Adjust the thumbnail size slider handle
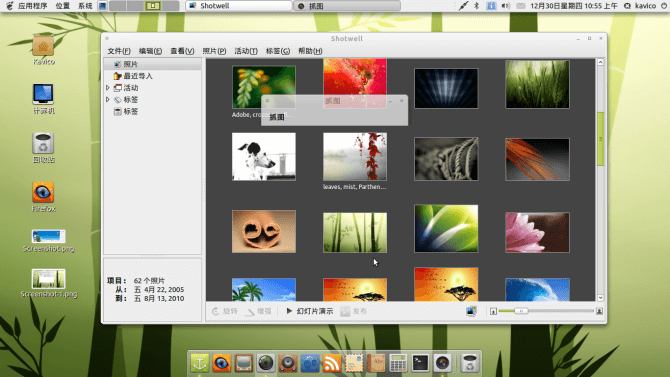670x377 pixels. click(521, 311)
